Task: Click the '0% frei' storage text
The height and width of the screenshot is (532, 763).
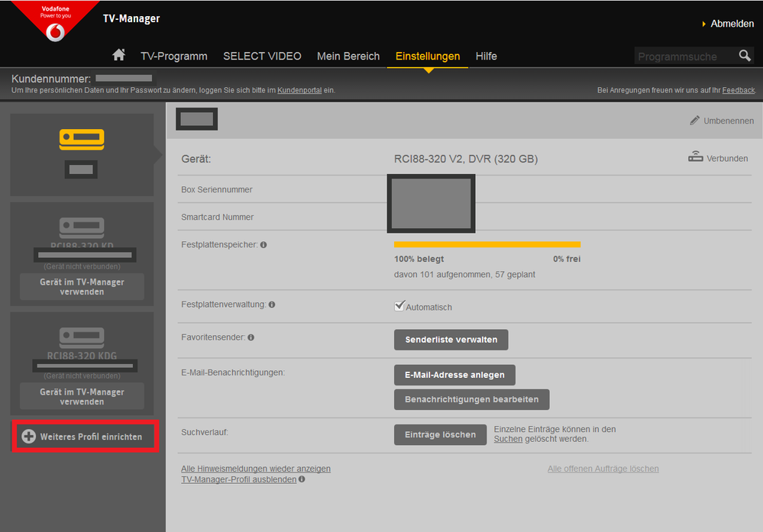Action: click(567, 259)
